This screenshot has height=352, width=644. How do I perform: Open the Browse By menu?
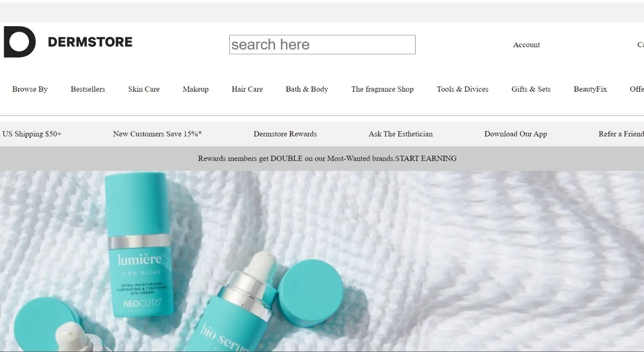[30, 89]
